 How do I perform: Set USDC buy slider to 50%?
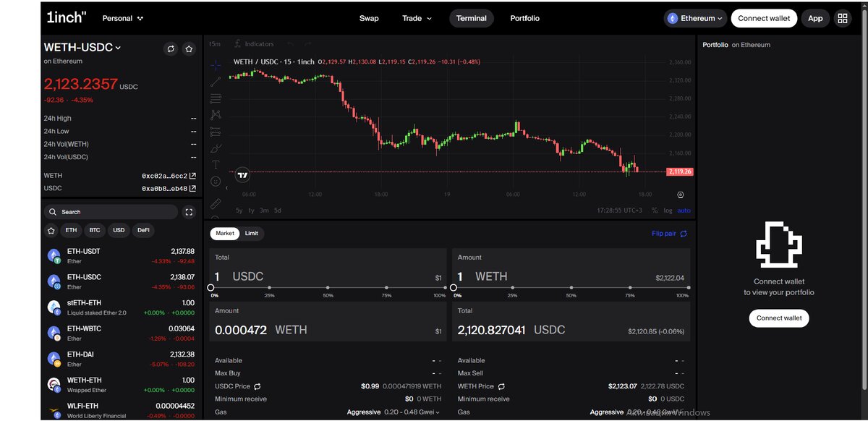[x=328, y=288]
